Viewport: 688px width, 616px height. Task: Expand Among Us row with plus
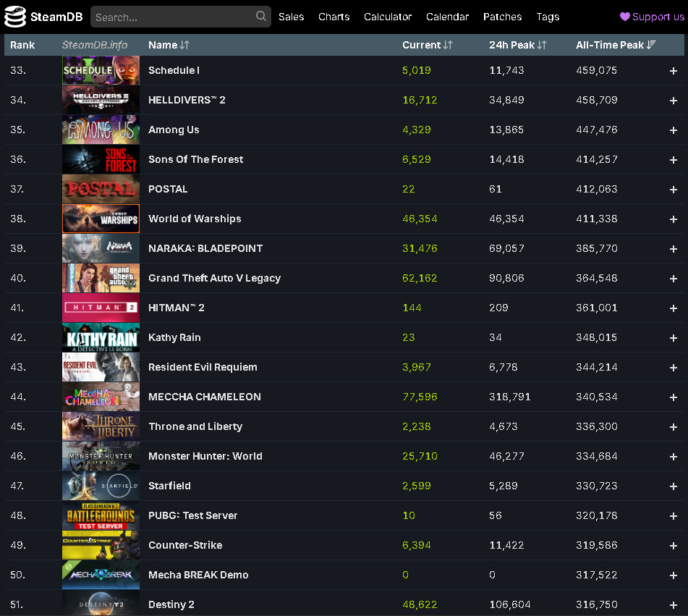pyautogui.click(x=673, y=130)
